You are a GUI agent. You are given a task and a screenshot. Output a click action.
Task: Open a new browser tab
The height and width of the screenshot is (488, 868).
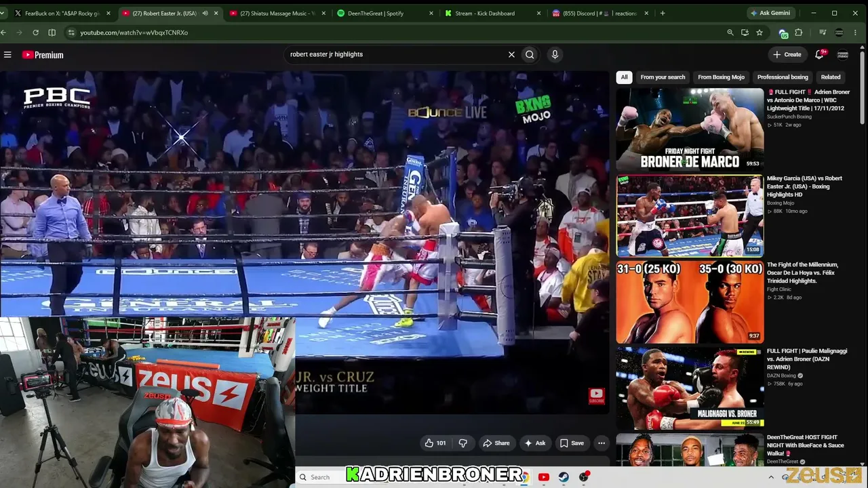point(662,13)
